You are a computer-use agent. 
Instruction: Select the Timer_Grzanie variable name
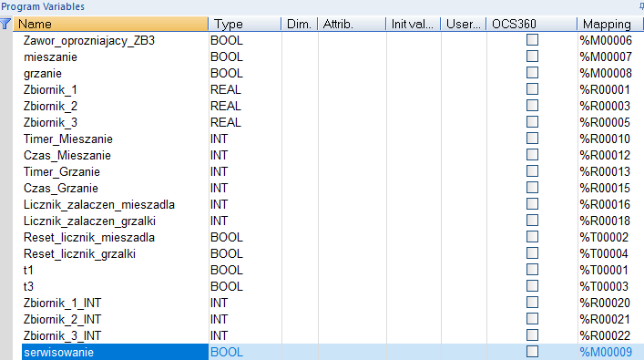[62, 172]
